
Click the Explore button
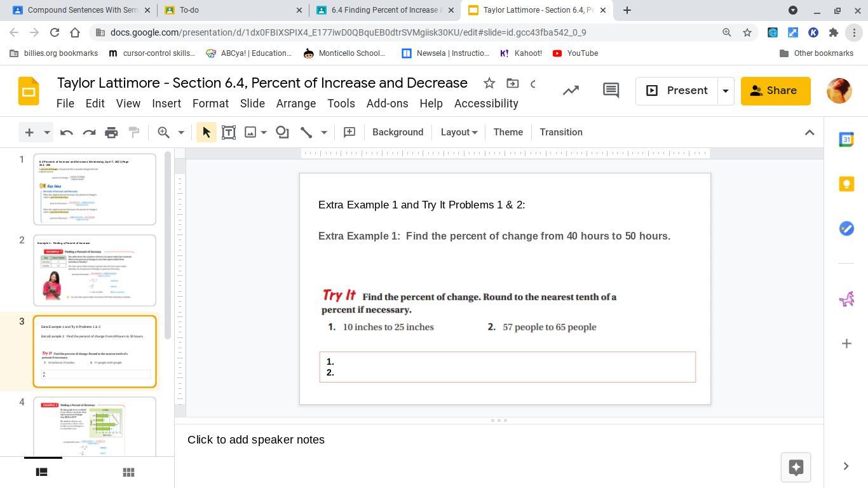(x=796, y=467)
